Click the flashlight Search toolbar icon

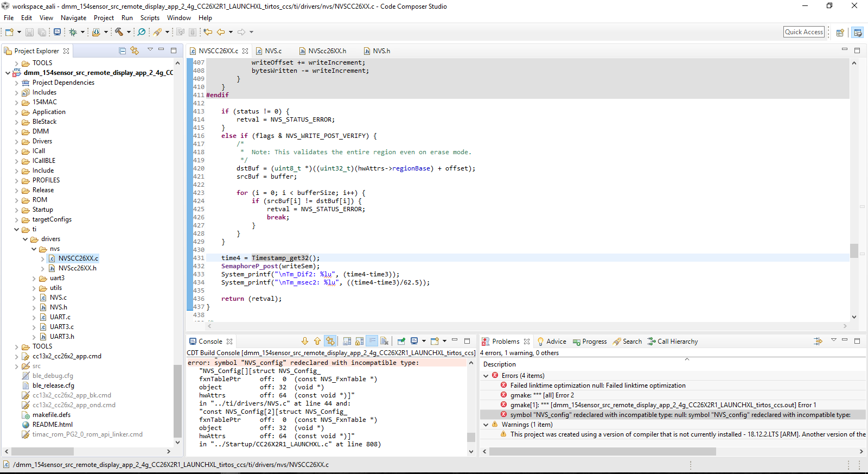coord(157,32)
